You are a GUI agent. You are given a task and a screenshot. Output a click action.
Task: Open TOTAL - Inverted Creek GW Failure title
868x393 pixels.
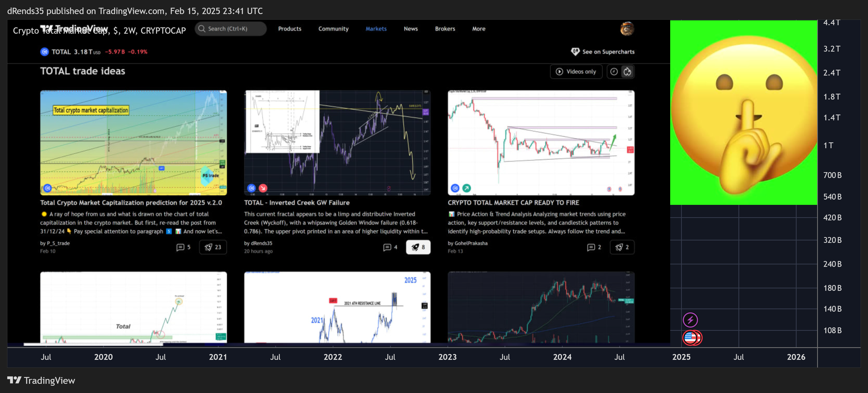[297, 203]
